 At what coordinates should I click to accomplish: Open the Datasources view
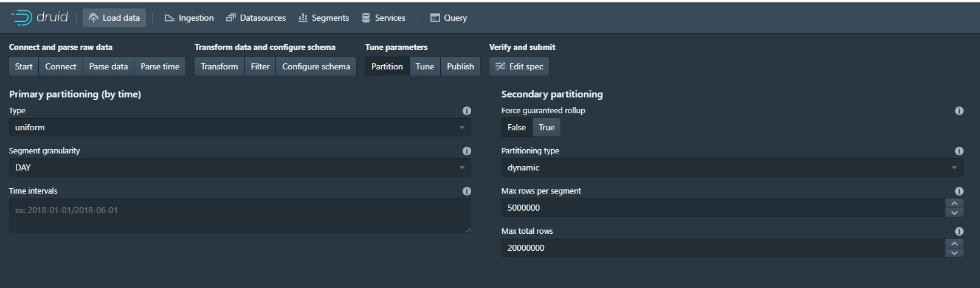click(256, 18)
